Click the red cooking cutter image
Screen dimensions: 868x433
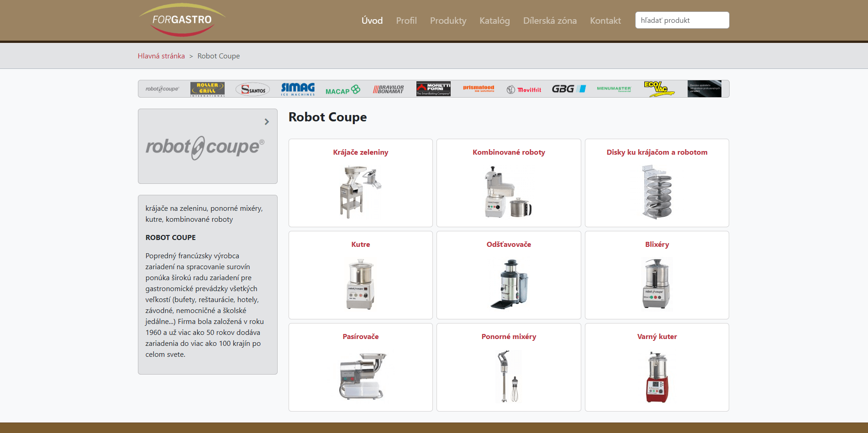click(657, 376)
